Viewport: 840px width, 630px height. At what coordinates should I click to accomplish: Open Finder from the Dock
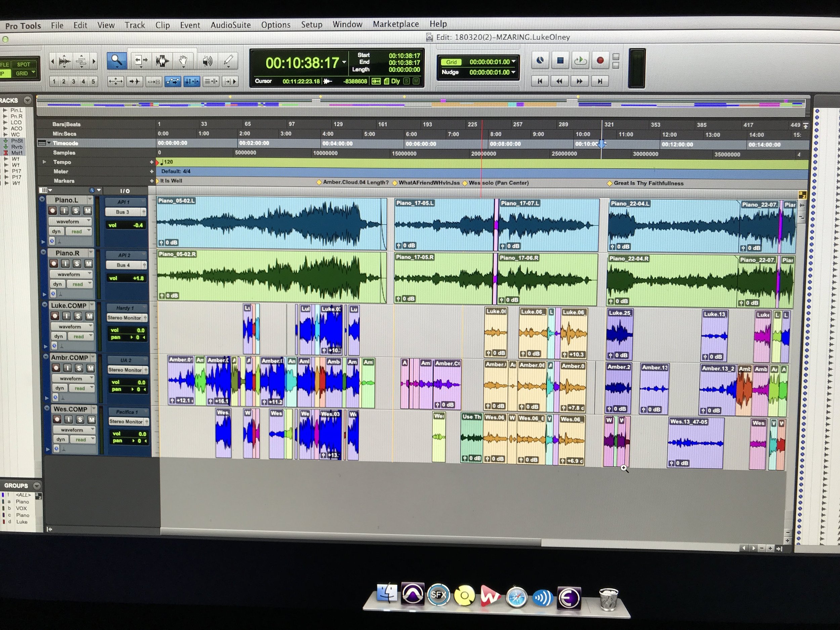[387, 593]
